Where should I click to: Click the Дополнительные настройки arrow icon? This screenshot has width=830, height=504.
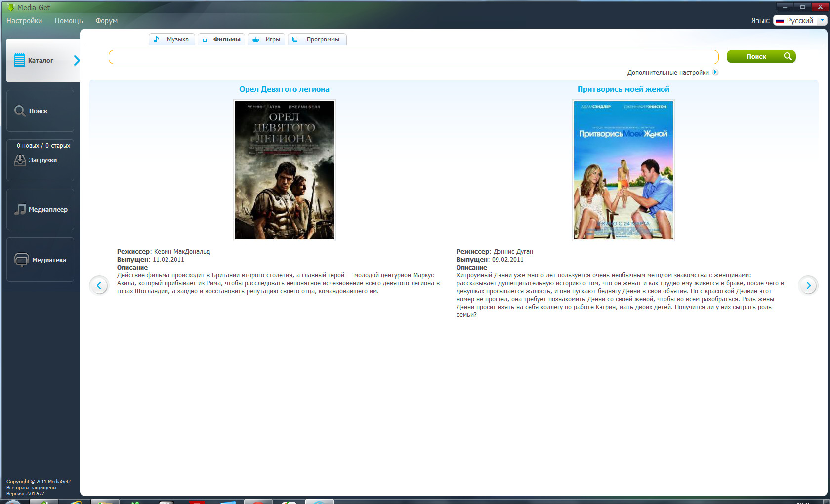pos(715,72)
